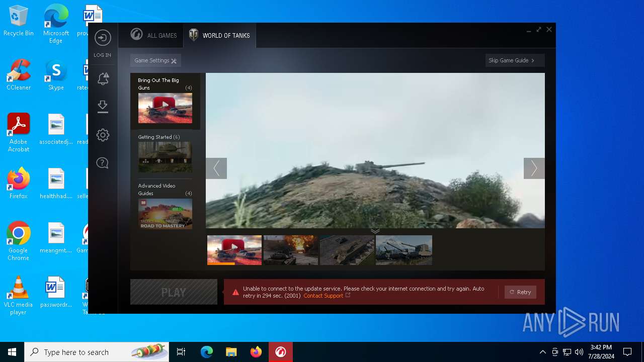This screenshot has height=362, width=644.
Task: Open the help question mark icon
Action: pos(103,163)
